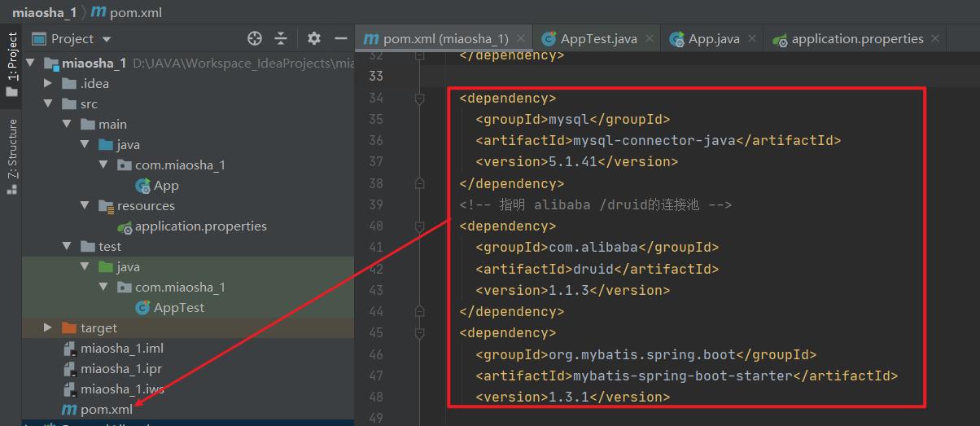
Task: Open Project panel settings gear
Action: click(314, 38)
